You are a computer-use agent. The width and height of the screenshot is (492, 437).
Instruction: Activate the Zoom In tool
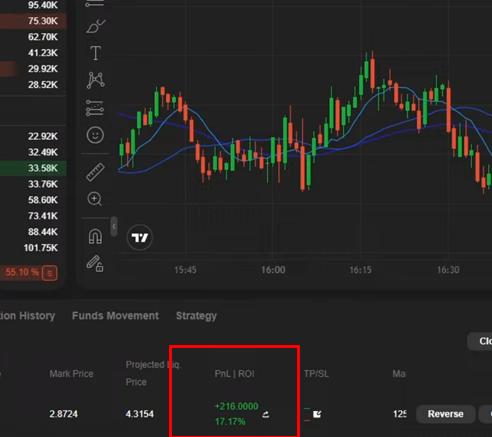click(x=95, y=199)
